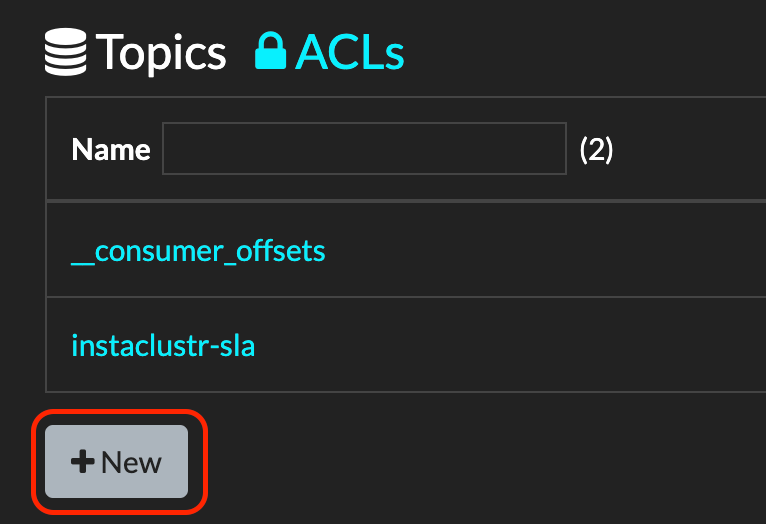The image size is (766, 524).
Task: Open the instaclustr-sla topic
Action: tap(163, 346)
